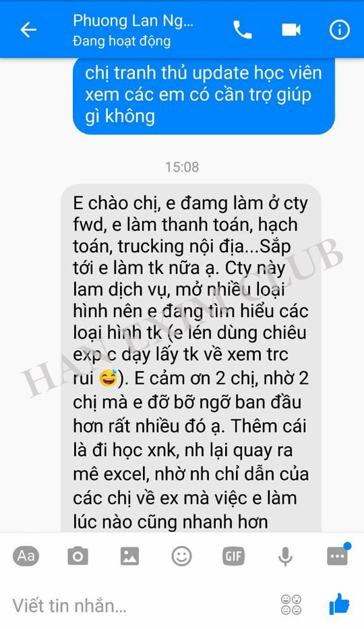Start a voice call with Phuong Lan
This screenshot has width=364, height=629.
coord(243,30)
